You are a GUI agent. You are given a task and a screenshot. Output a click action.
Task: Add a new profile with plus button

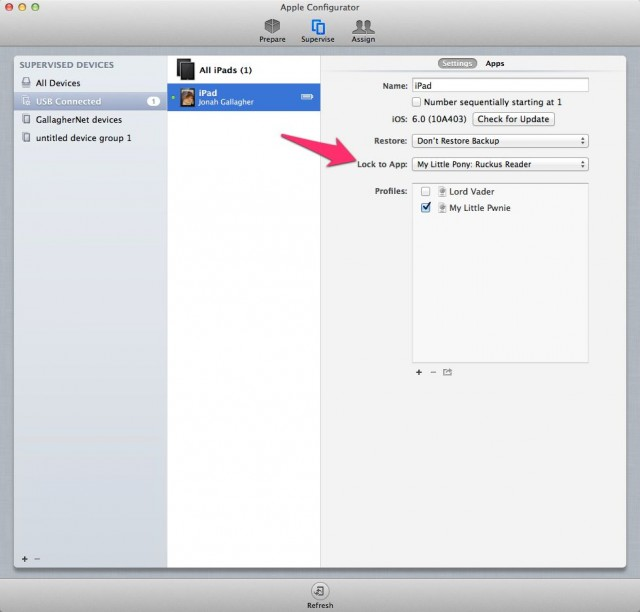pyautogui.click(x=419, y=372)
